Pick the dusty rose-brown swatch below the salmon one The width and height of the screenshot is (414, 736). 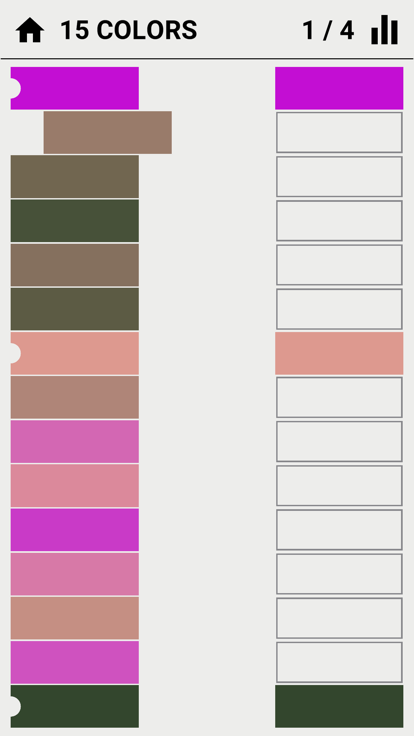(75, 397)
